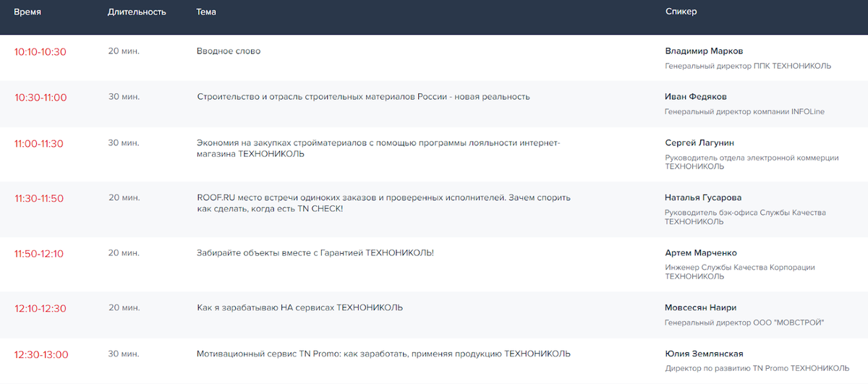Click the 'Тема' column header
Image resolution: width=868 pixels, height=384 pixels.
(x=206, y=12)
